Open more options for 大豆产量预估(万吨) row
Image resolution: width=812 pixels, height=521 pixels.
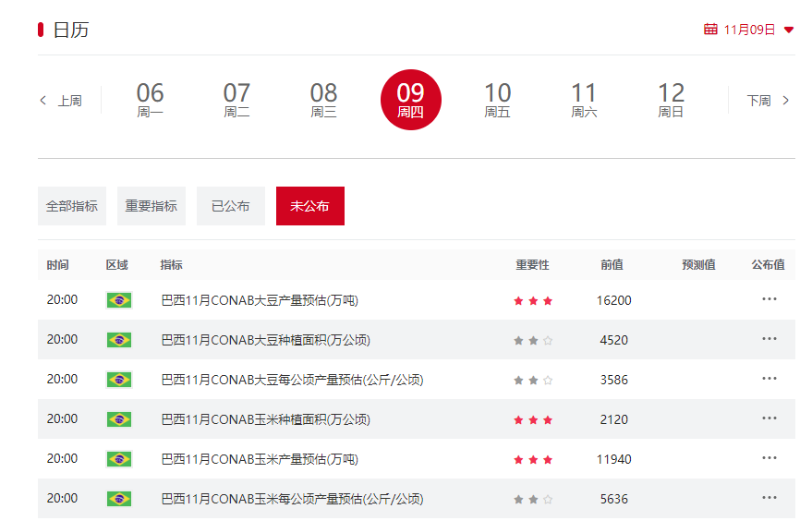pos(769,298)
